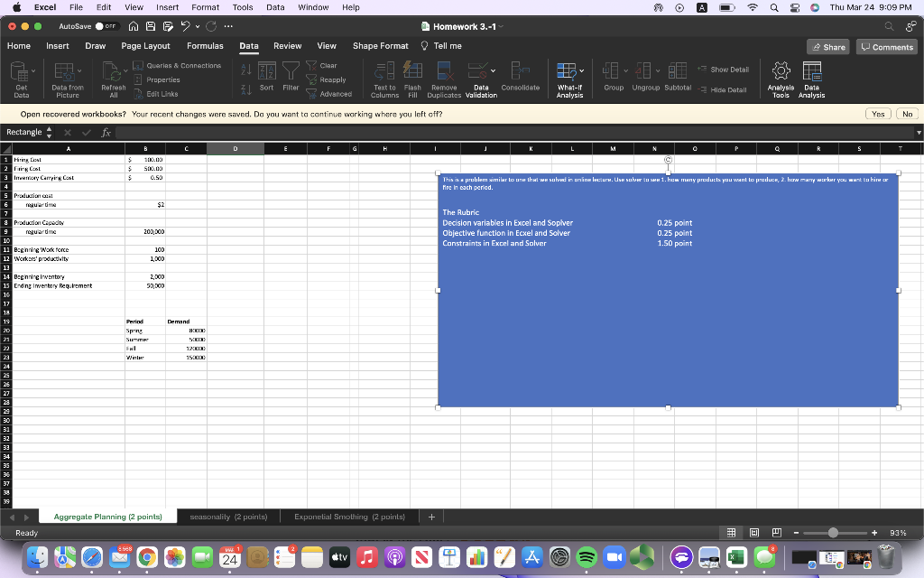This screenshot has height=578, width=924.
Task: Click the Name Box field
Action: click(24, 132)
